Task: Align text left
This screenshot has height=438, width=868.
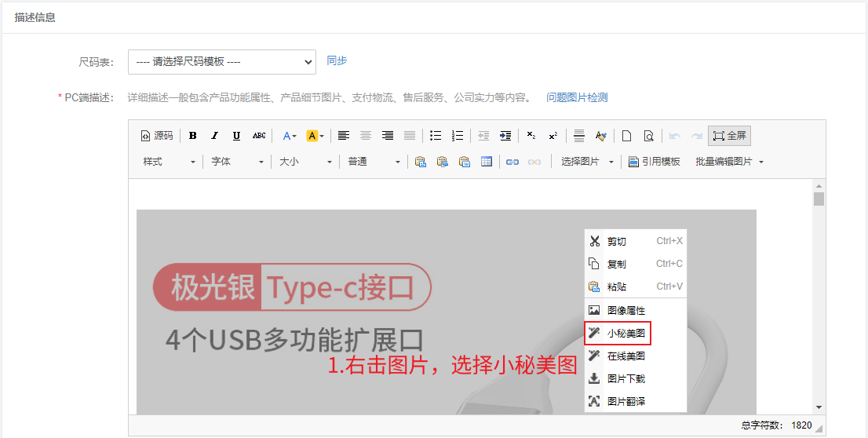Action: click(x=344, y=136)
